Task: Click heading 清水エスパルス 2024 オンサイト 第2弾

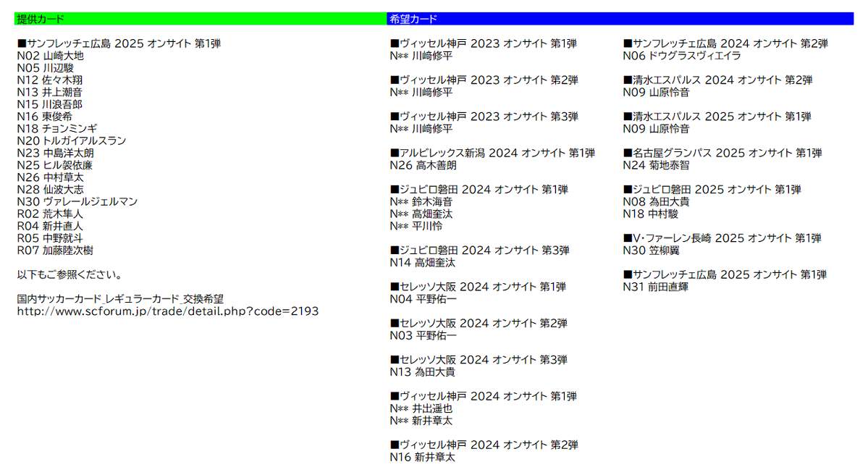Action: [718, 80]
